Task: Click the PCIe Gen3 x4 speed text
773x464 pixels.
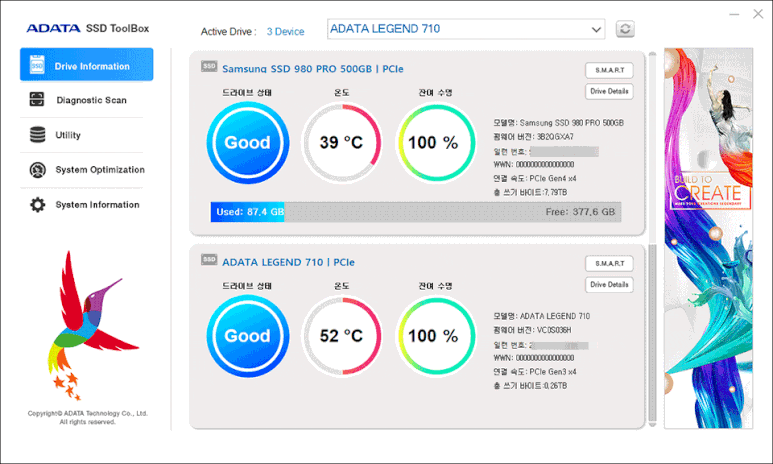Action: point(553,372)
